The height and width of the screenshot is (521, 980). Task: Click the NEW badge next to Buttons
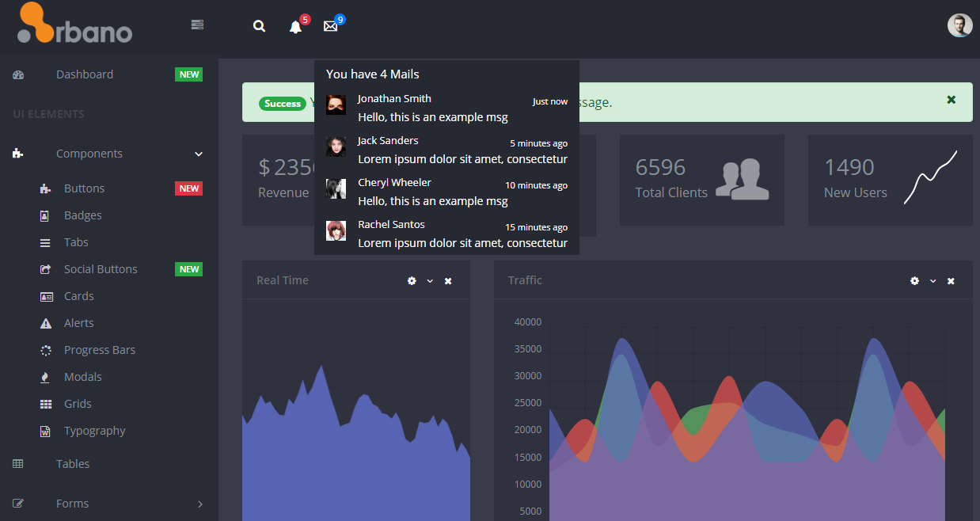pyautogui.click(x=188, y=188)
